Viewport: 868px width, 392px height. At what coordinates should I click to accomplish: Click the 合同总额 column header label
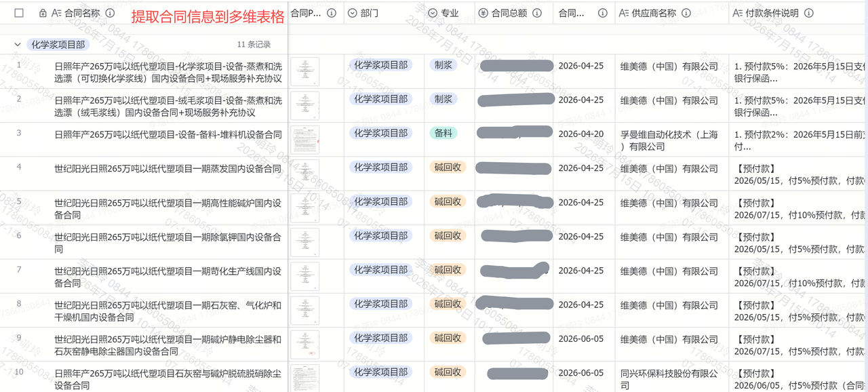pos(509,13)
